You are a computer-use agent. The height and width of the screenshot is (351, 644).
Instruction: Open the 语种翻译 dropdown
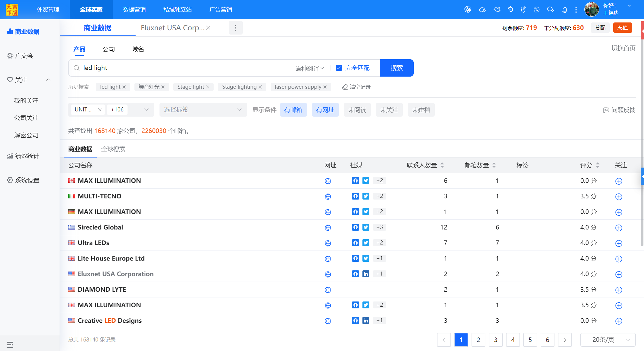point(310,68)
